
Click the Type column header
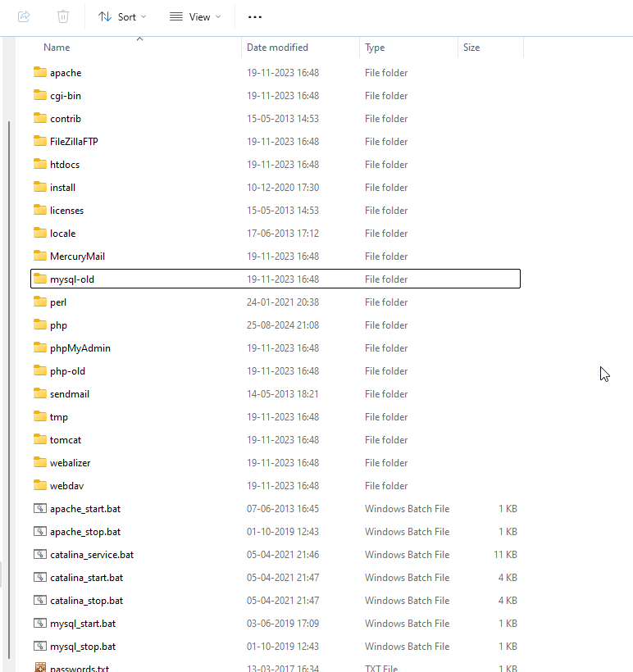375,48
